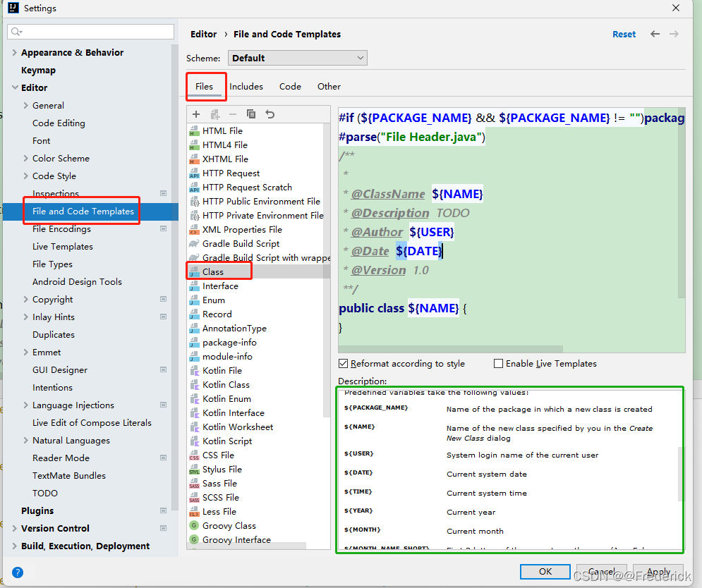
Task: Click the Plugins project-level indicator icon
Action: (164, 510)
